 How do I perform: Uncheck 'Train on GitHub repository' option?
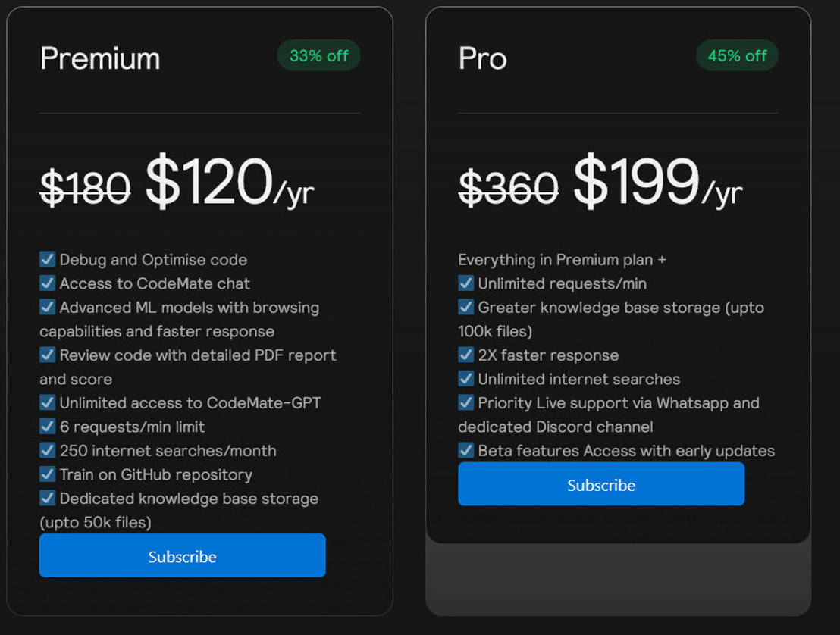click(x=47, y=474)
